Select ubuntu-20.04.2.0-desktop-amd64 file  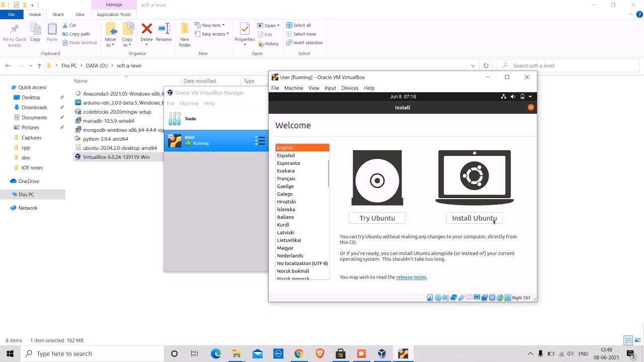[x=120, y=148]
